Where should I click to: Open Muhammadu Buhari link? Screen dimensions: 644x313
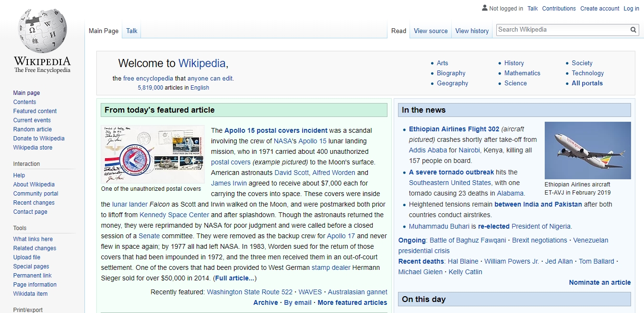pyautogui.click(x=439, y=226)
